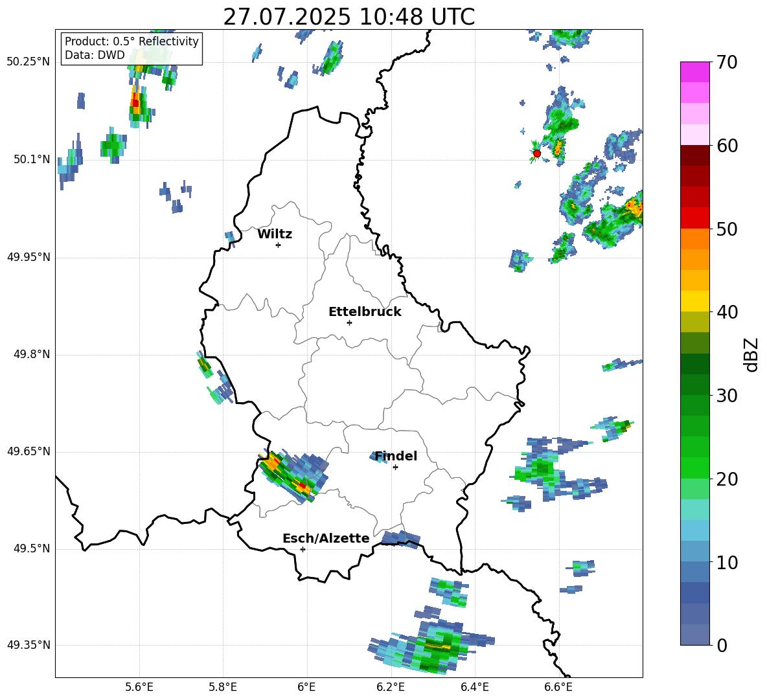Image resolution: width=767 pixels, height=700 pixels.
Task: Click the colorbar 20 tick label
Action: click(x=727, y=479)
